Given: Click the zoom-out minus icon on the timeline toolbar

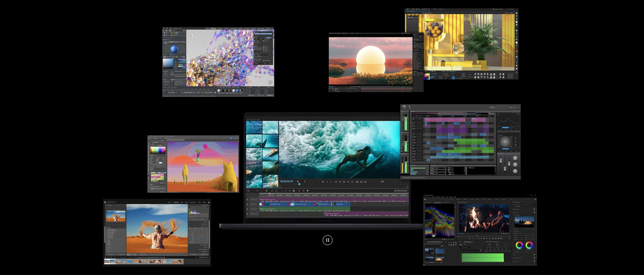Looking at the screenshot, I should coord(248,191).
